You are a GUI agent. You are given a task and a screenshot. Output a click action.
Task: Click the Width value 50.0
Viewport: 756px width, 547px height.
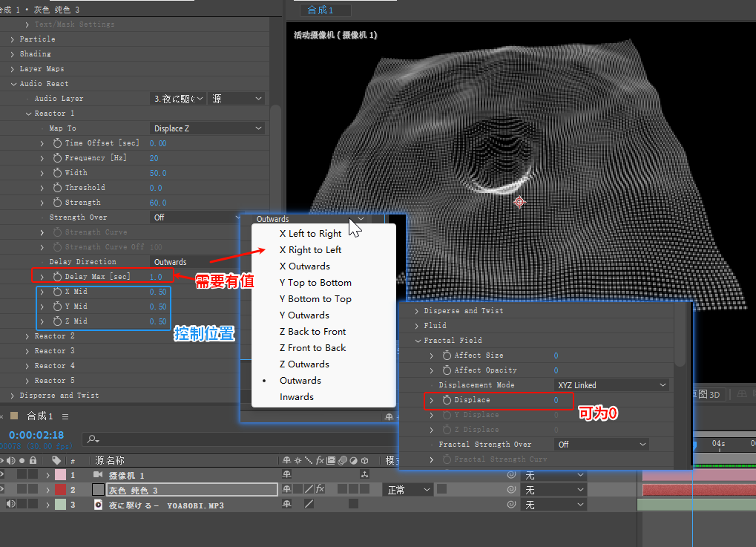tap(158, 173)
